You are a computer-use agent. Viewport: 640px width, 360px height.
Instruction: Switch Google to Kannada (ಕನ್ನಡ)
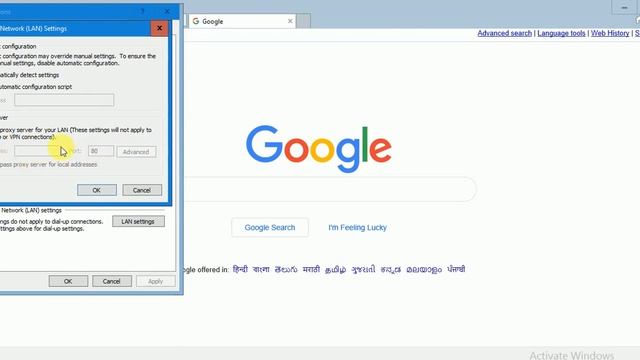click(391, 269)
